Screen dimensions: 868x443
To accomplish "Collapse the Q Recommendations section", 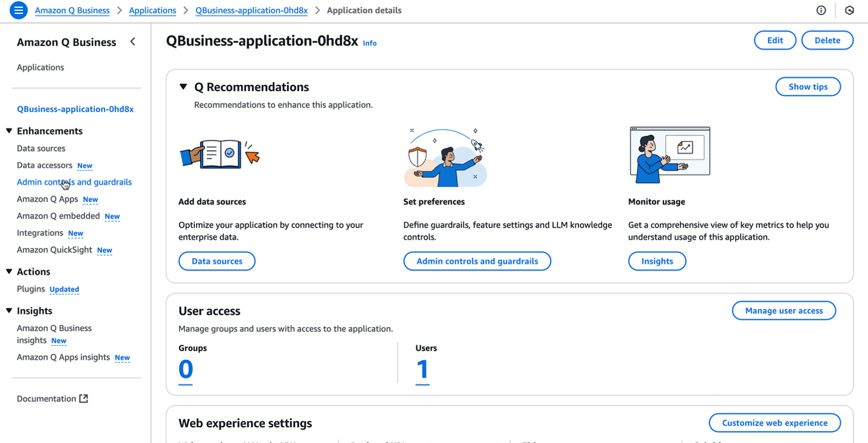I will pyautogui.click(x=183, y=87).
